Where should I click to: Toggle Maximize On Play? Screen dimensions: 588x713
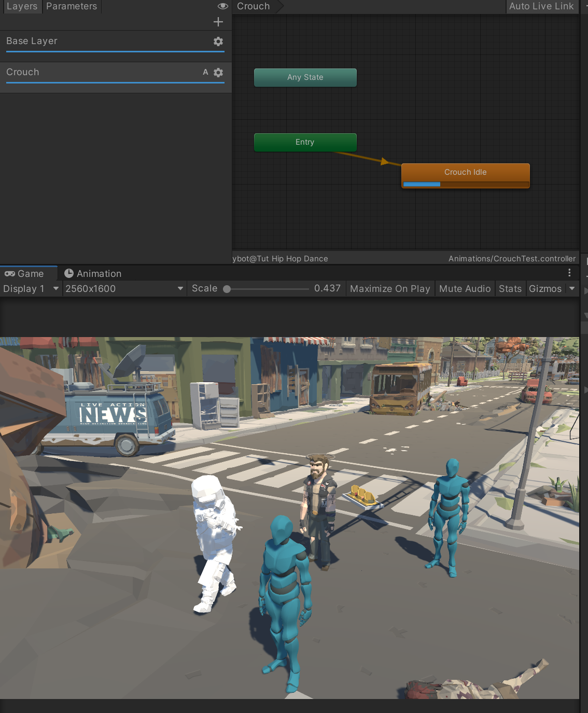[x=390, y=289]
